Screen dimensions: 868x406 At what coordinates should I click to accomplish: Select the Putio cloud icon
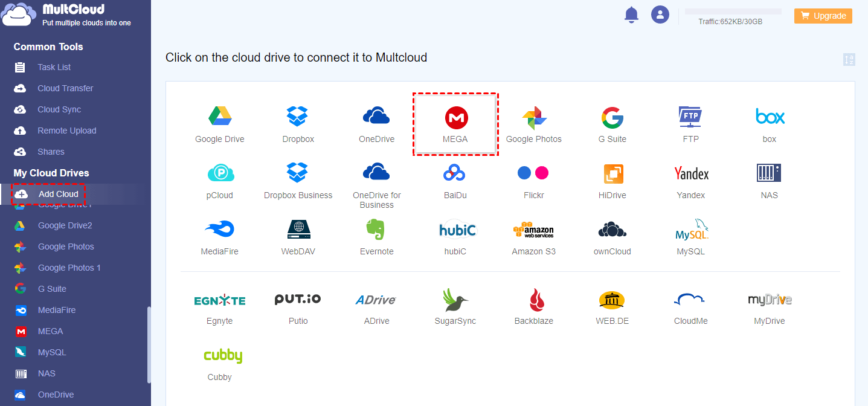click(x=298, y=299)
